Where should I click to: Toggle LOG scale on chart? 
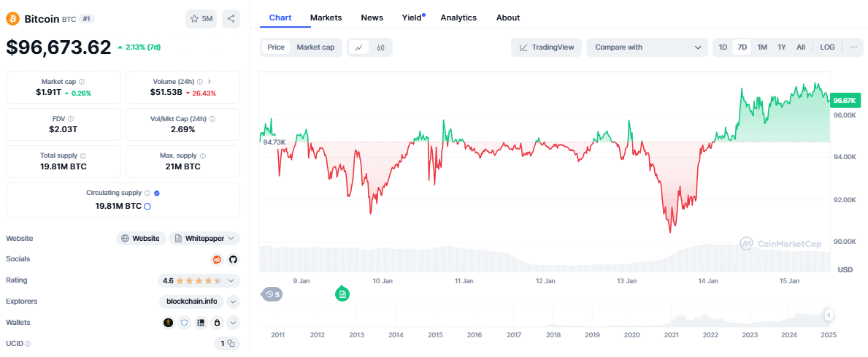(828, 47)
